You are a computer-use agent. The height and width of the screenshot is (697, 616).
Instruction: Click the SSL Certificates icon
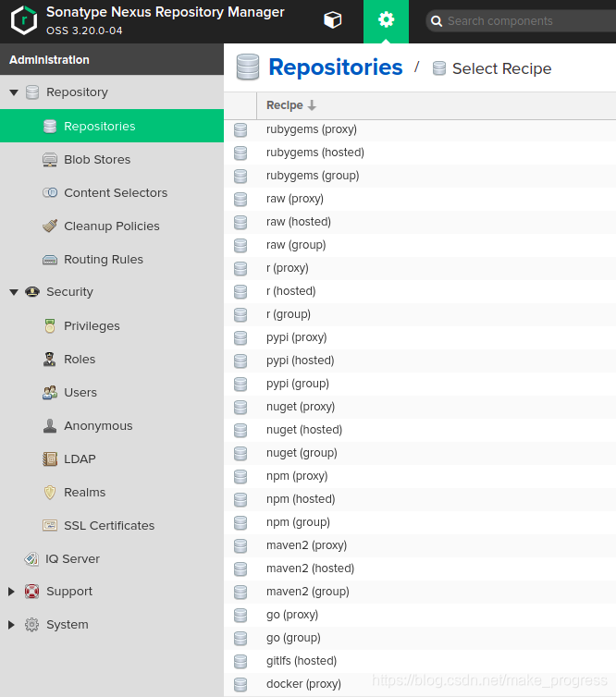(50, 525)
